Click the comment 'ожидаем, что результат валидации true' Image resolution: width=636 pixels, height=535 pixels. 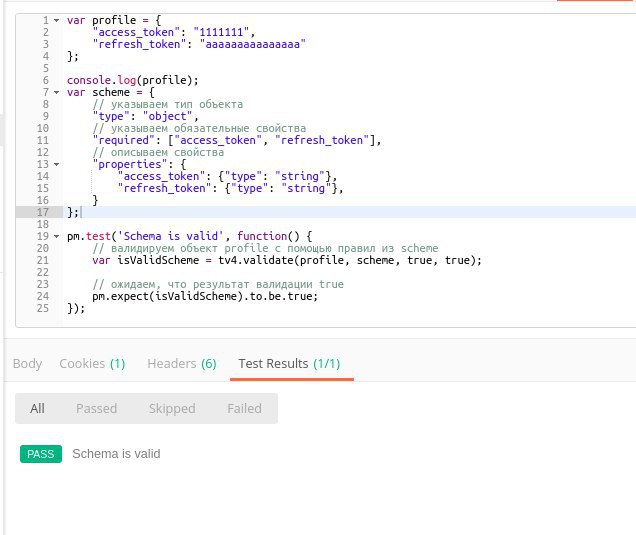(218, 284)
